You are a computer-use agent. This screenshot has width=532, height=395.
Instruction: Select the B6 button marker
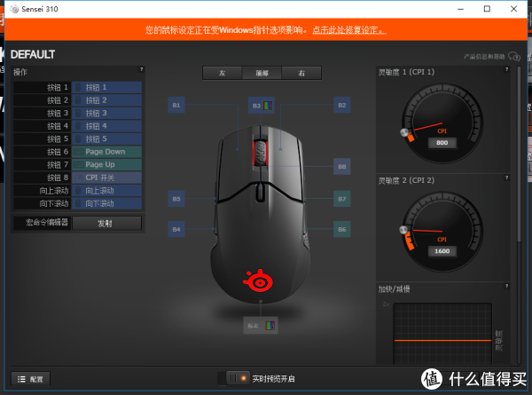pos(342,229)
